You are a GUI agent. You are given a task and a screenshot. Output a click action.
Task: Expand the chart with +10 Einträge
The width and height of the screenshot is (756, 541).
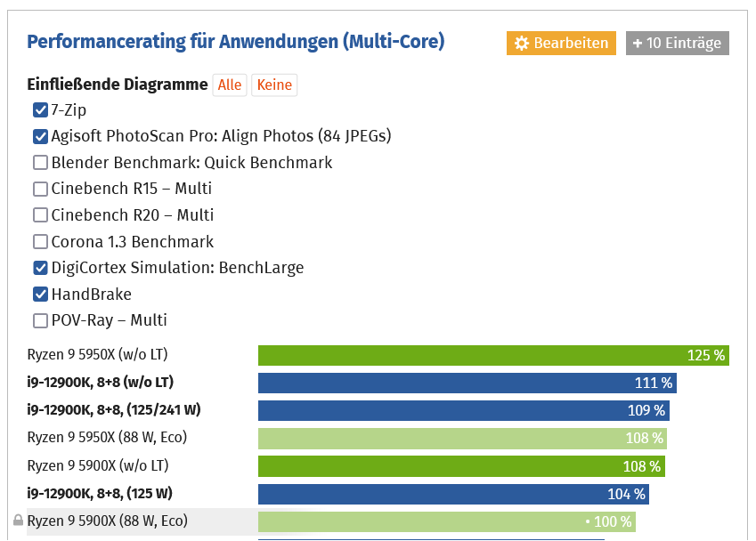[678, 44]
